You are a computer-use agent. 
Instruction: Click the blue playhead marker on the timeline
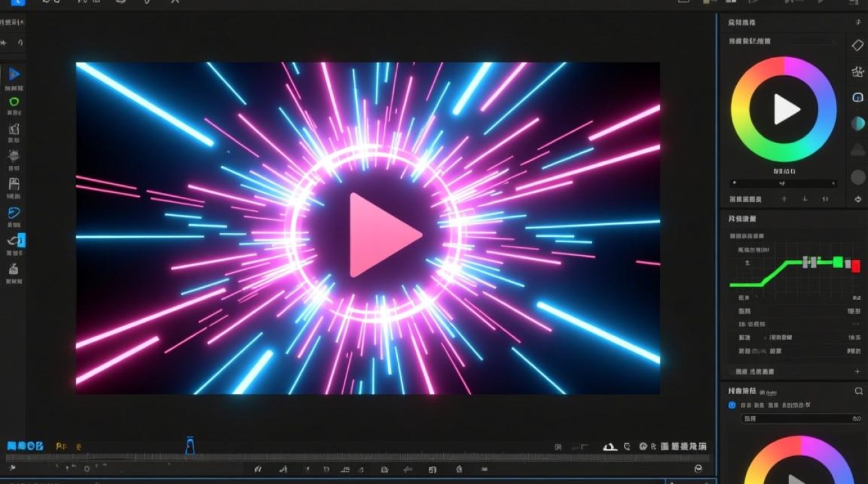tap(190, 446)
